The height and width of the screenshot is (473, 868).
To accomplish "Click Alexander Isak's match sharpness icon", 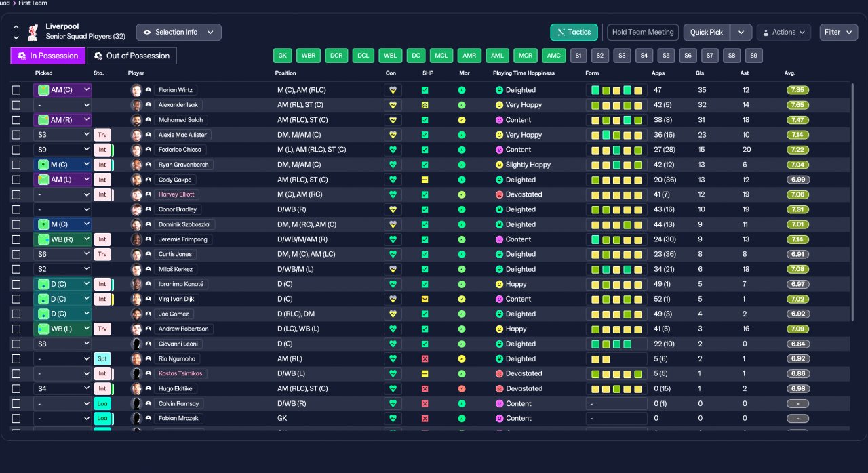I will (425, 105).
